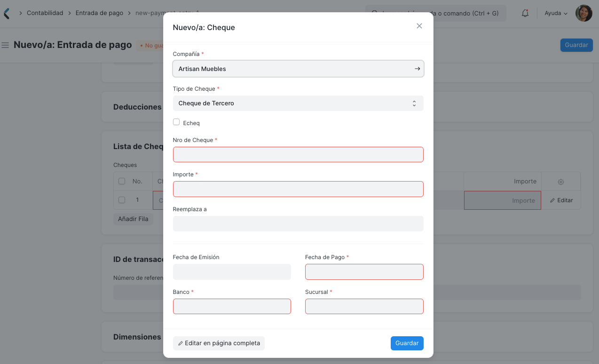Click Editar en página completa
Screen dimensions: 599x364
tap(219, 343)
